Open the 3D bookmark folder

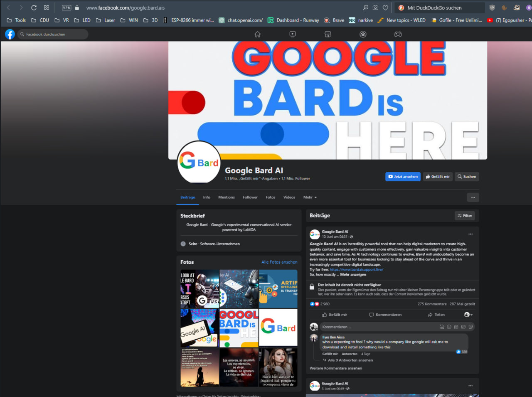coord(150,20)
